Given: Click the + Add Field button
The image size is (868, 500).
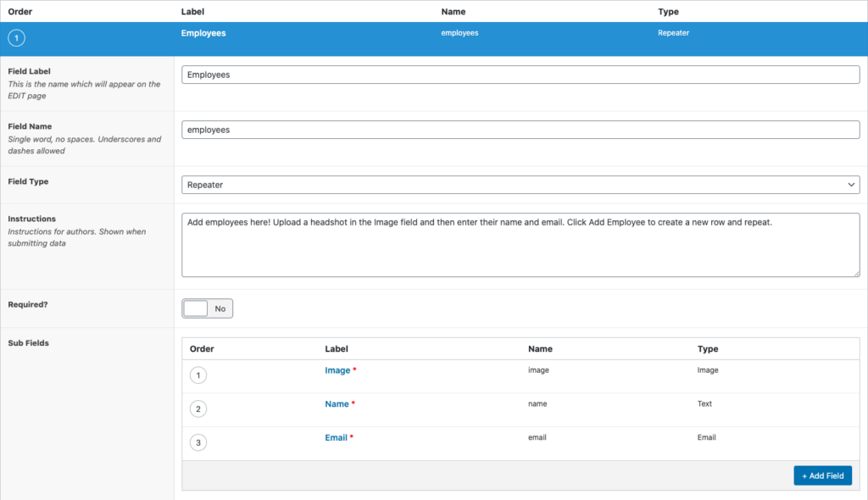Looking at the screenshot, I should coord(822,475).
